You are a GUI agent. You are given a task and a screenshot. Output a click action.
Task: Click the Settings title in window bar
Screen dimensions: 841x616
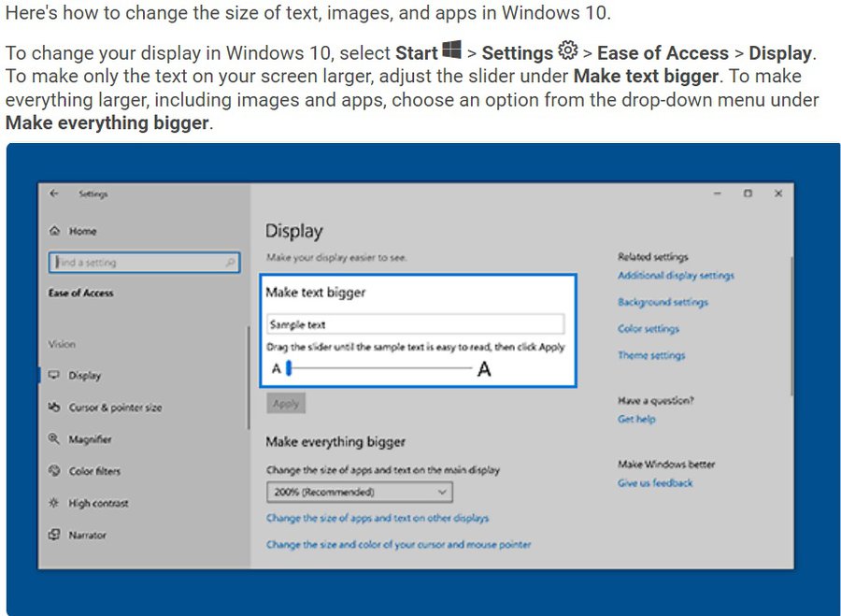tap(93, 193)
